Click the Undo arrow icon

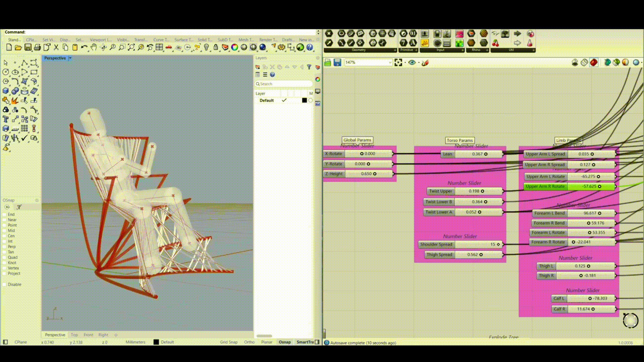pyautogui.click(x=84, y=47)
